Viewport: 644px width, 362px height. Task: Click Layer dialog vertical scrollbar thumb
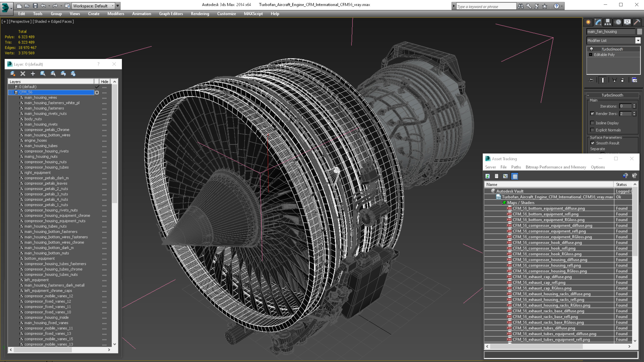pos(114,144)
